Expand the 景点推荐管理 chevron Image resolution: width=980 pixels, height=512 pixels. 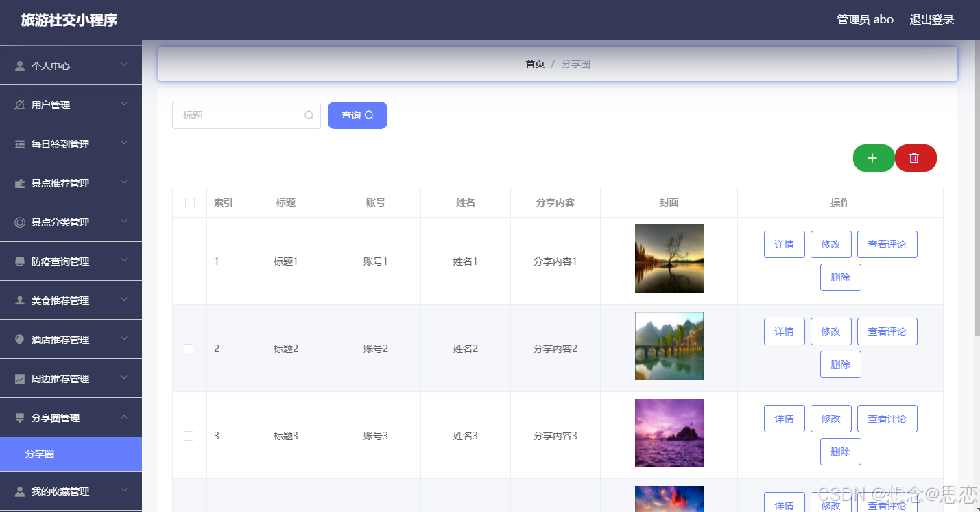[124, 182]
